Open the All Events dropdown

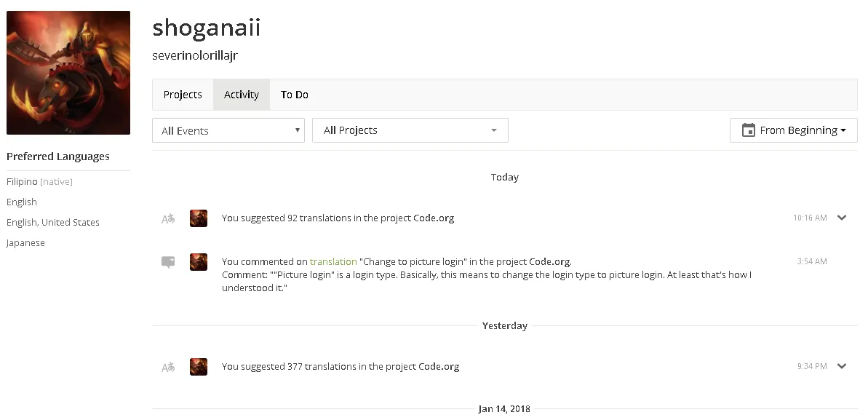228,130
